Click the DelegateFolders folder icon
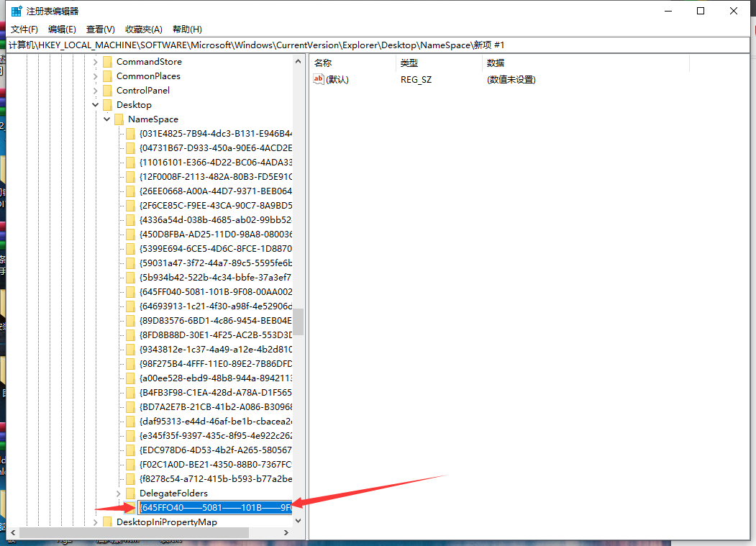 point(130,493)
